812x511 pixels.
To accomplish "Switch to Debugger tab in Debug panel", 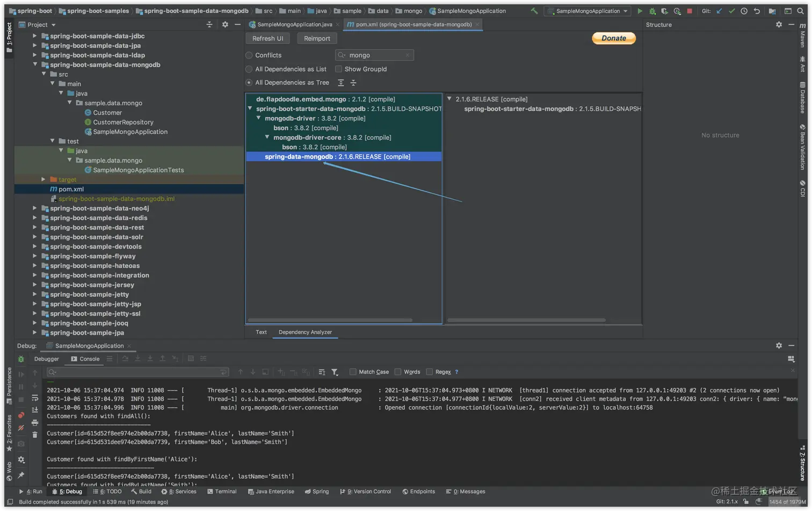I will 47,359.
